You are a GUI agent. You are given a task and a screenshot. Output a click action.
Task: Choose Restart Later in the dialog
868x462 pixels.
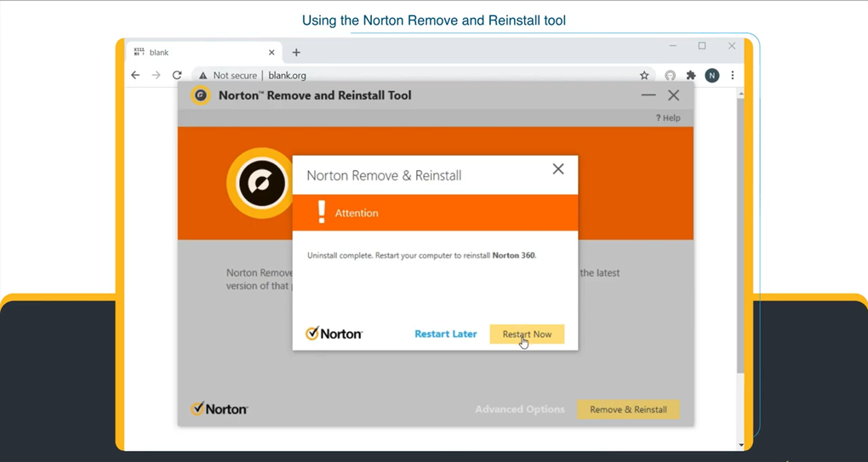point(446,334)
